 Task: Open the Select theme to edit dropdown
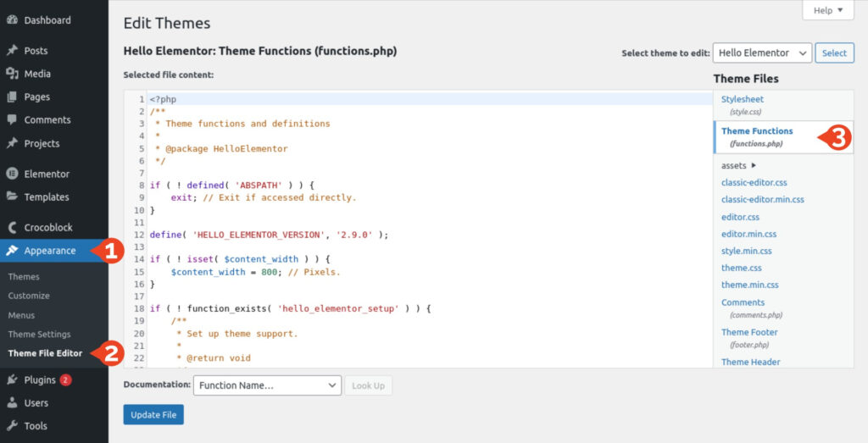762,53
